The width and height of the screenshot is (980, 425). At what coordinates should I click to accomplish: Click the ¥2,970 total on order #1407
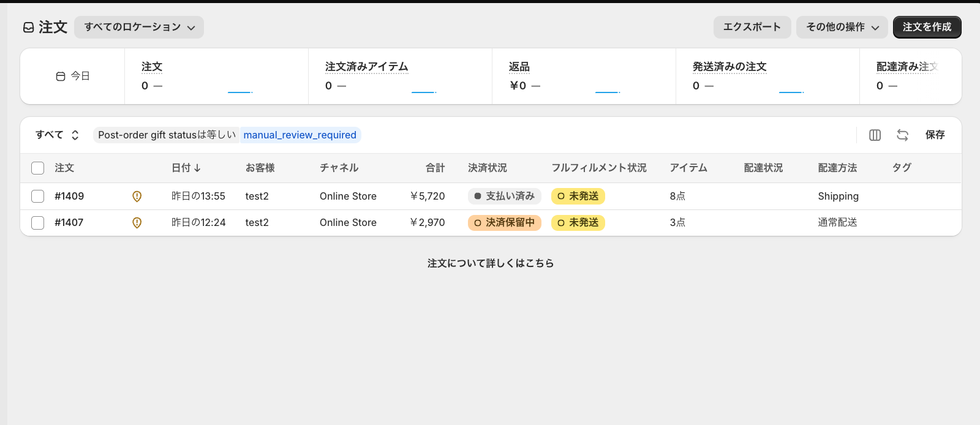[428, 222]
